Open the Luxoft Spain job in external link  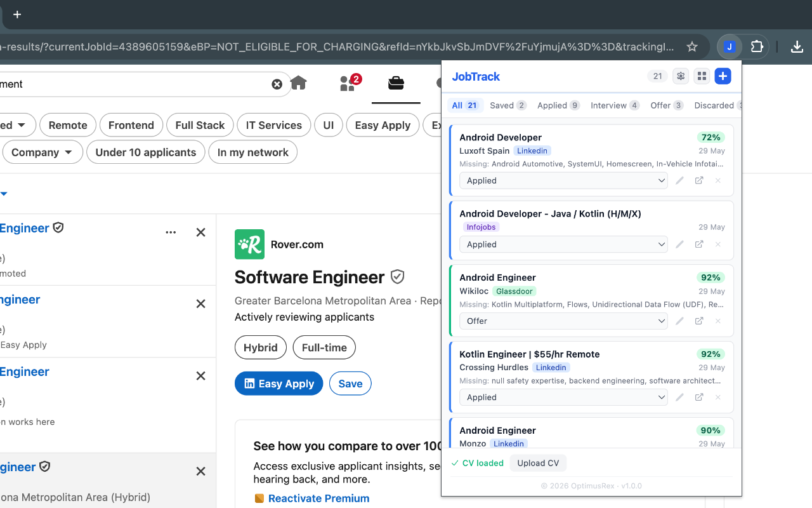point(699,180)
